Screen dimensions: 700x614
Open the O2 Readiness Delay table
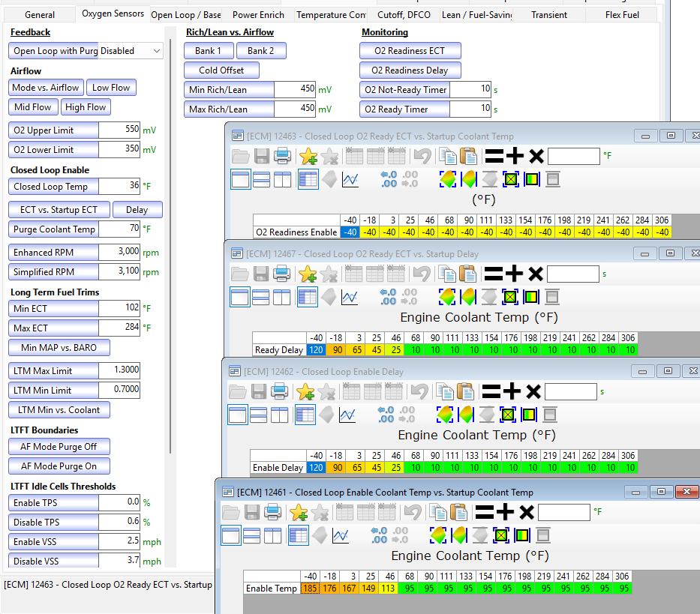[x=410, y=70]
